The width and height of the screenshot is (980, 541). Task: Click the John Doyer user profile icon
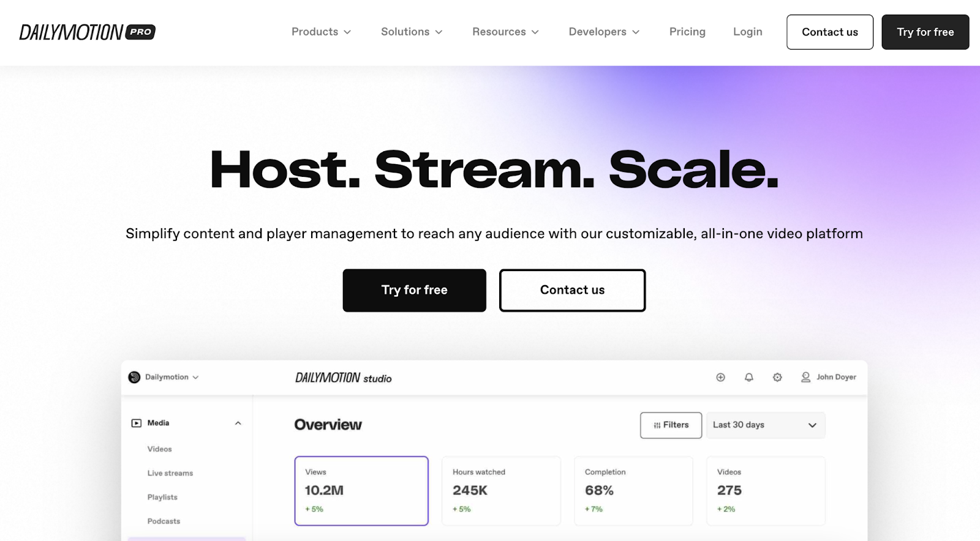(806, 377)
